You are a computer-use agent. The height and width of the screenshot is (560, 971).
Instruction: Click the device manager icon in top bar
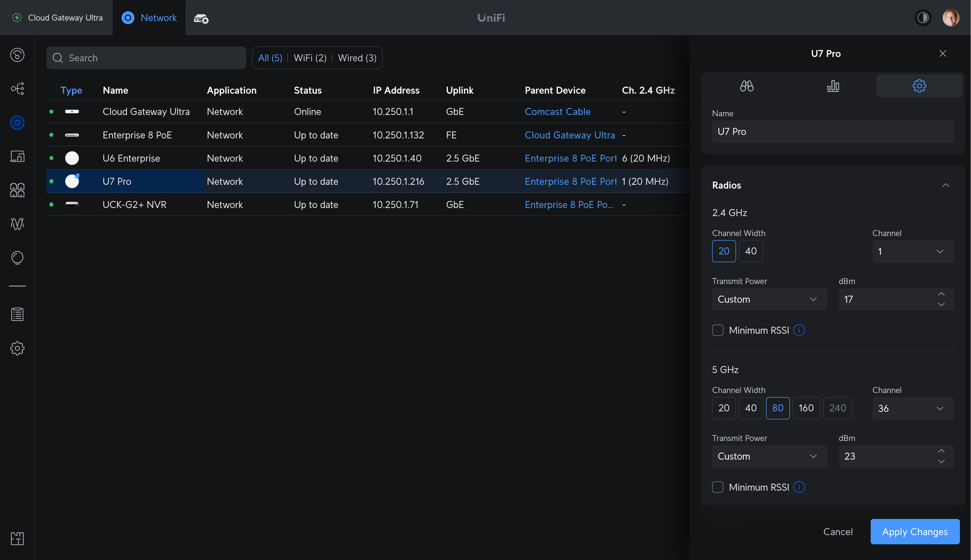(201, 18)
